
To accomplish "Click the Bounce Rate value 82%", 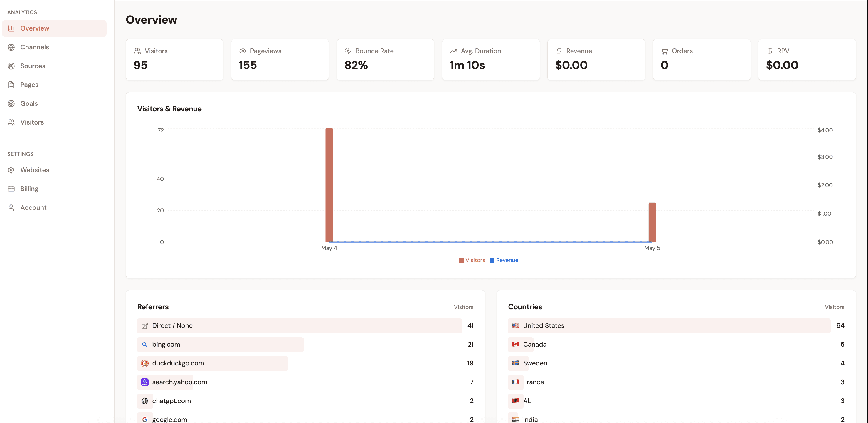I will [x=356, y=65].
